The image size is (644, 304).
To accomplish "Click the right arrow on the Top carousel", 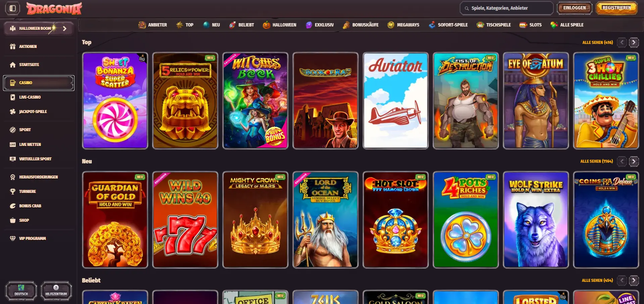I will [634, 42].
